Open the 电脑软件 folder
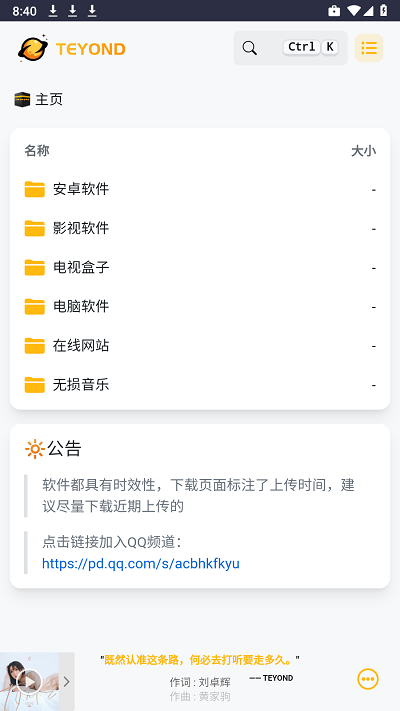Screen dimensions: 400x711 [x=200, y=307]
